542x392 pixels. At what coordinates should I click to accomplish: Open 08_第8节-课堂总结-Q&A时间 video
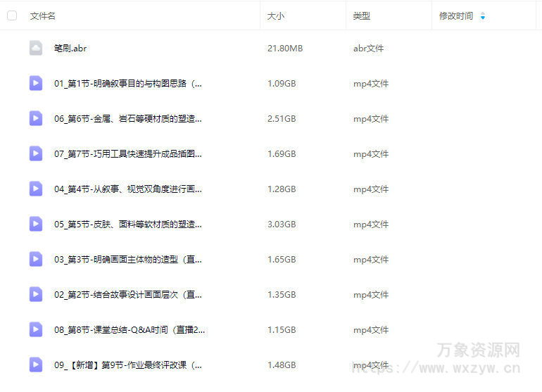(130, 330)
